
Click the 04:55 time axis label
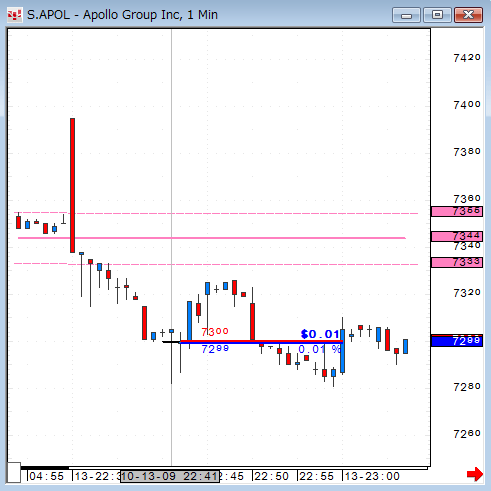click(x=46, y=476)
